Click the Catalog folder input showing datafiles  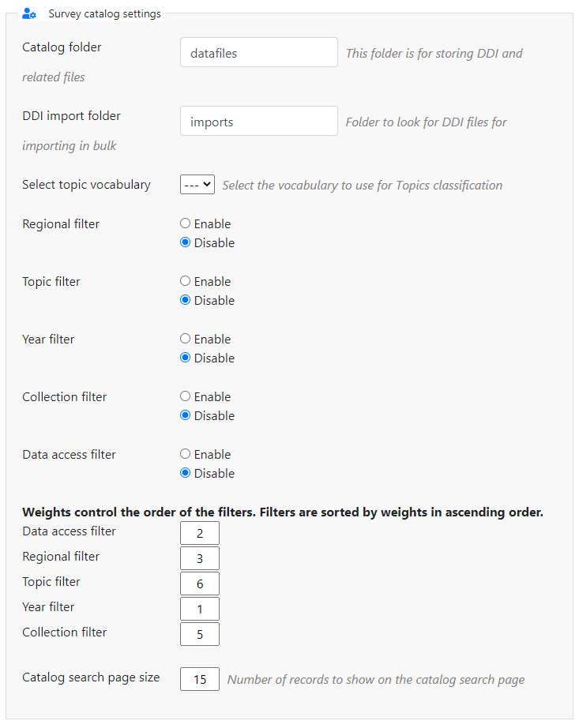(259, 52)
